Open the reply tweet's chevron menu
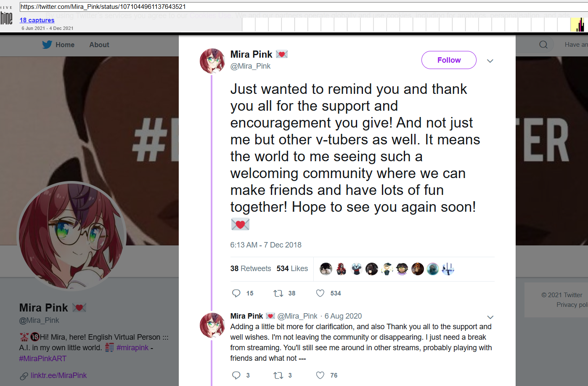The height and width of the screenshot is (386, 588). [x=490, y=317]
